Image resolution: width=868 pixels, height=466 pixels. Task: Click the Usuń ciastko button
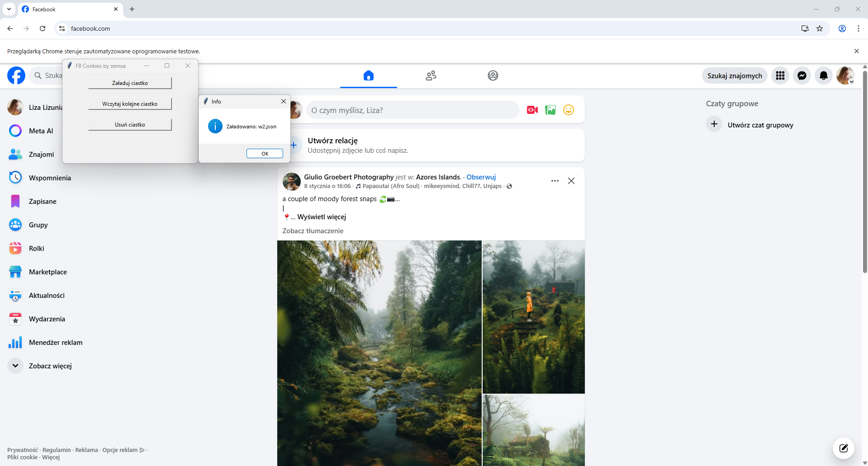click(130, 125)
